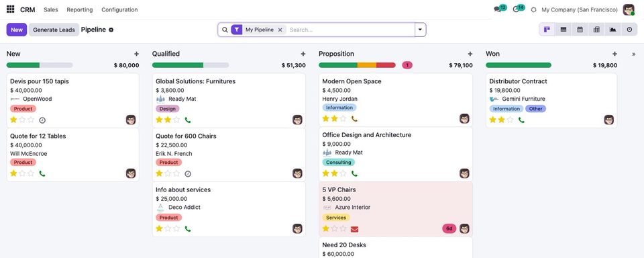Set second star on Quote for 600 Chairs

pyautogui.click(x=168, y=173)
